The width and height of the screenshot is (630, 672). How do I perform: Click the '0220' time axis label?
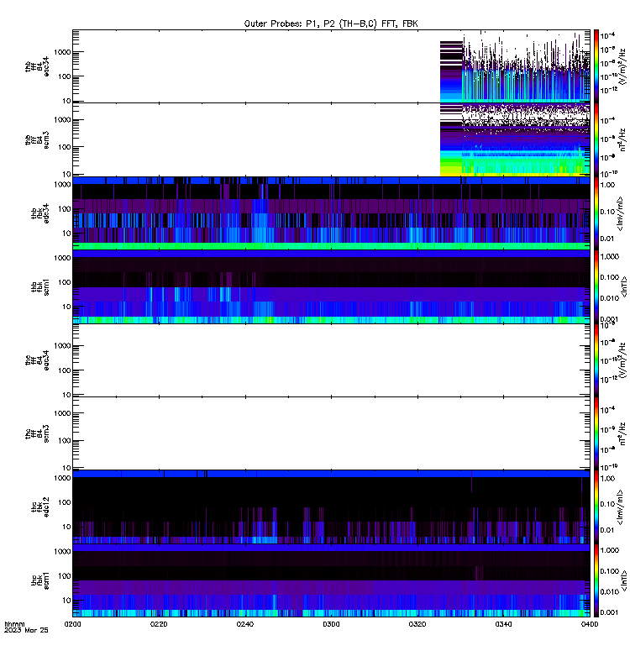pos(159,624)
